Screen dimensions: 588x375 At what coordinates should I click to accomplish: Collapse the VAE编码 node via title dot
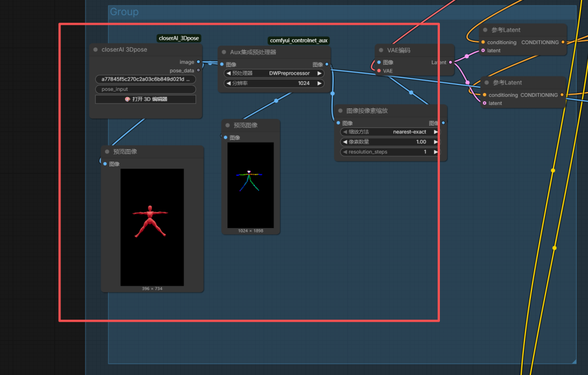[381, 50]
